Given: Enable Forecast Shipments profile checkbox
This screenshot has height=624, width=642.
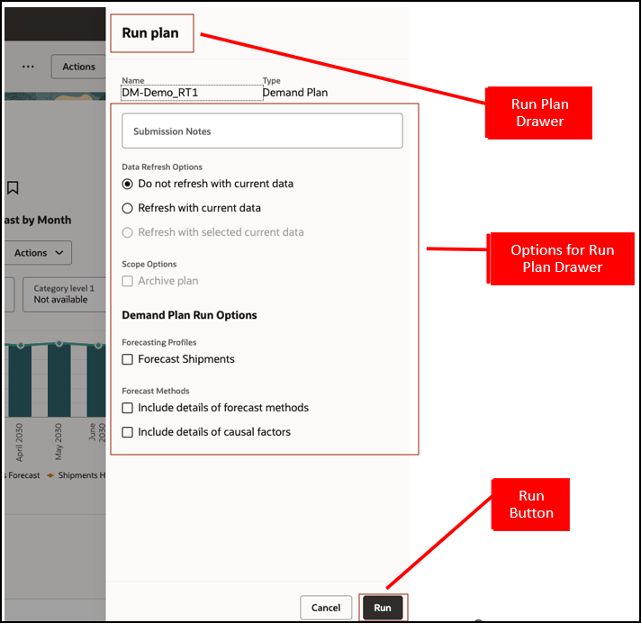Looking at the screenshot, I should click(x=127, y=359).
